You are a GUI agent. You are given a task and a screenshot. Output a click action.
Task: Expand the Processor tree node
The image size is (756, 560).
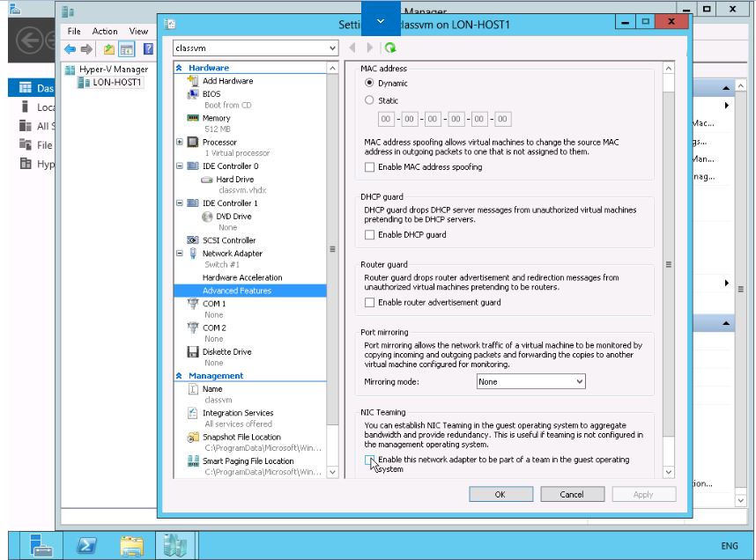181,142
